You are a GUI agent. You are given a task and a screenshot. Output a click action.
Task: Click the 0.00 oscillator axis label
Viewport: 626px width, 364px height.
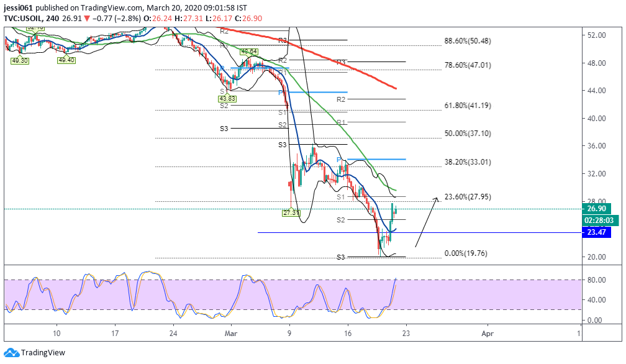tap(594, 320)
